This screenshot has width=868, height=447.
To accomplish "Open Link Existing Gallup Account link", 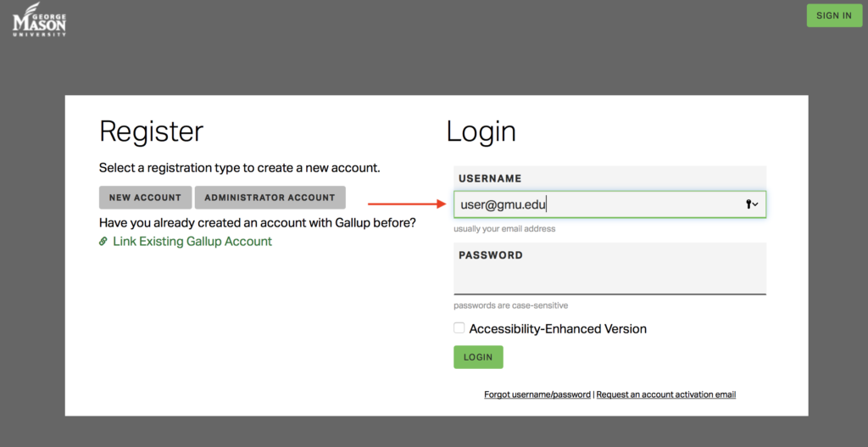I will pyautogui.click(x=192, y=242).
